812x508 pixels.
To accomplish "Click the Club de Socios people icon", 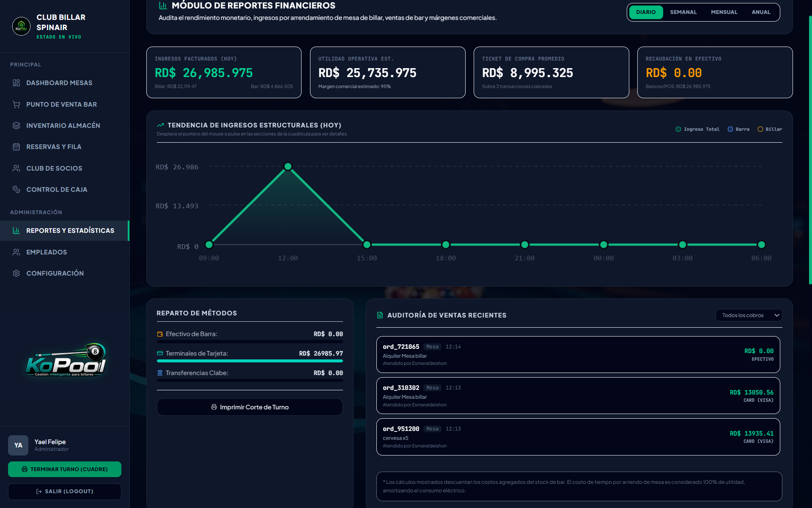I will click(x=16, y=168).
